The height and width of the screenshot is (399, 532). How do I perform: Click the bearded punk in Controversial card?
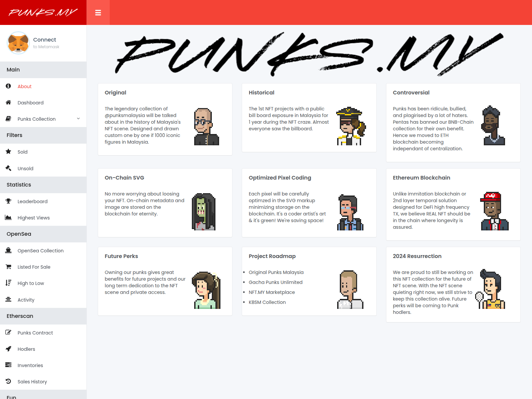[x=494, y=125]
